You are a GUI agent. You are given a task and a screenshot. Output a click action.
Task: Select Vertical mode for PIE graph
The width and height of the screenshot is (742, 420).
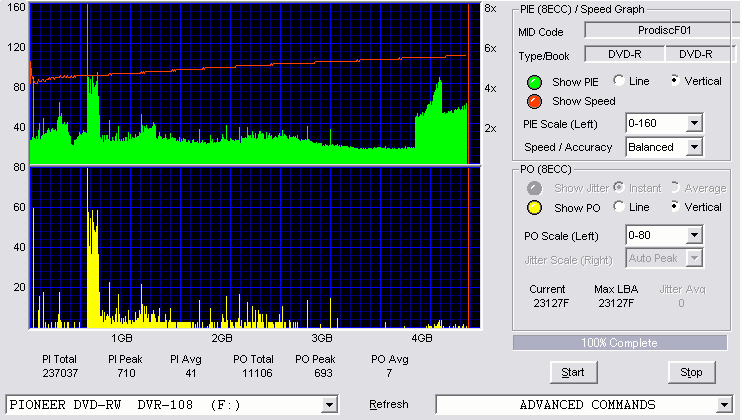[675, 80]
